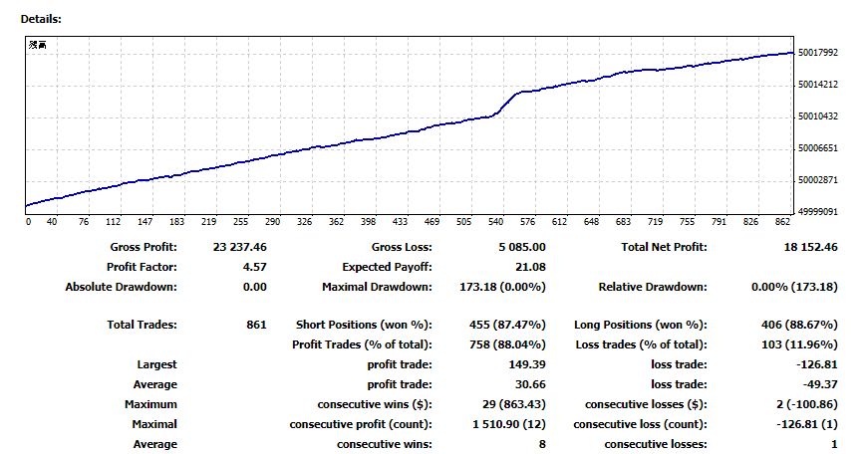Image resolution: width=868 pixels, height=454 pixels.
Task: Click the Short Positions value 455 (87.47%)
Action: tap(507, 325)
